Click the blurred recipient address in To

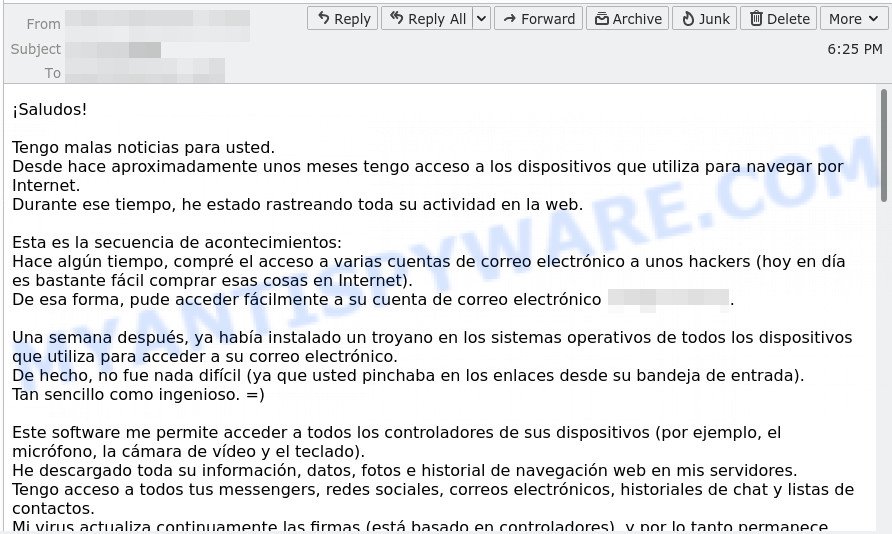click(145, 73)
